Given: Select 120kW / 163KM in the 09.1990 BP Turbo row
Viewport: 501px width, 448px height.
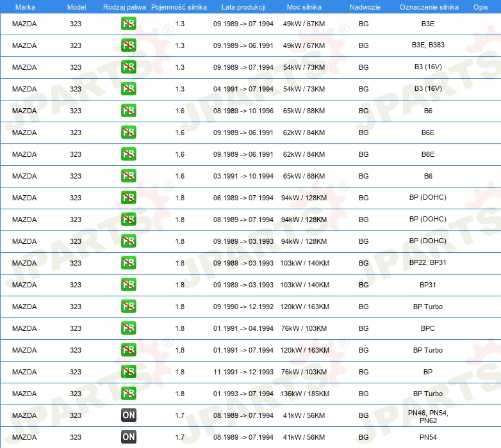Looking at the screenshot, I should tap(304, 307).
